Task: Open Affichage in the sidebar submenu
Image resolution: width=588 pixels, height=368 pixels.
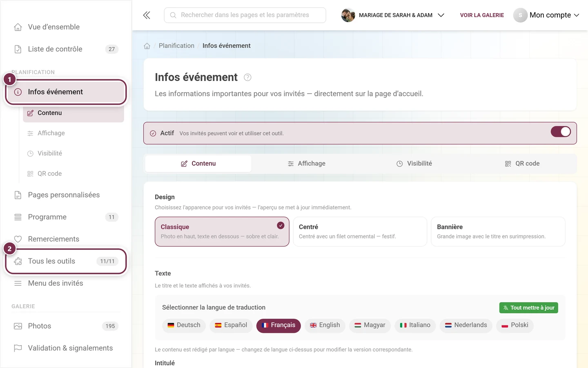Action: [x=73, y=133]
